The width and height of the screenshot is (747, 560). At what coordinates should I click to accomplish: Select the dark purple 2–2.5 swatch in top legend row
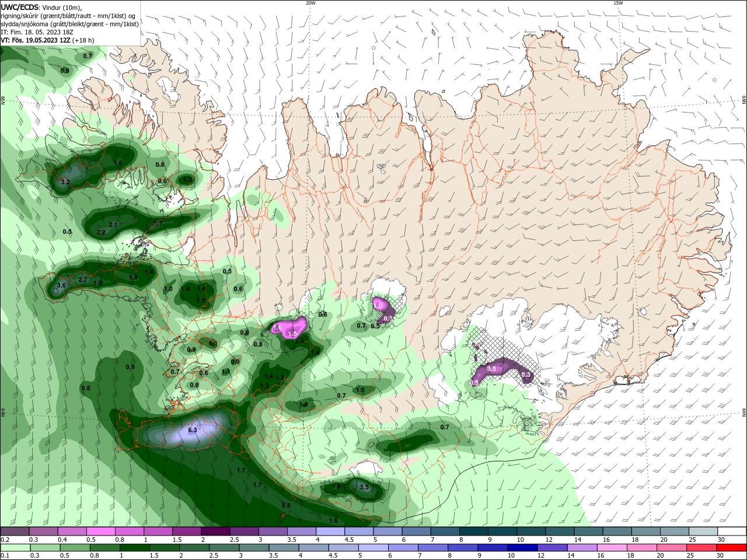215,531
